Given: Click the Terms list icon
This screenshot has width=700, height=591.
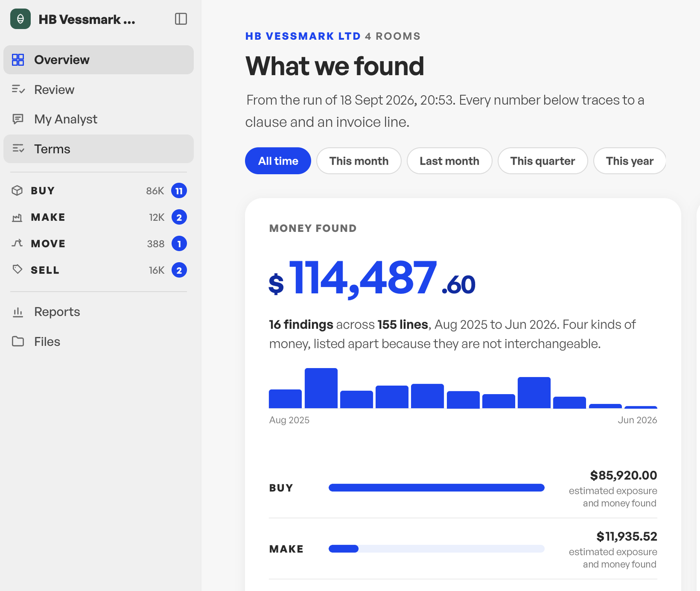Looking at the screenshot, I should [18, 149].
